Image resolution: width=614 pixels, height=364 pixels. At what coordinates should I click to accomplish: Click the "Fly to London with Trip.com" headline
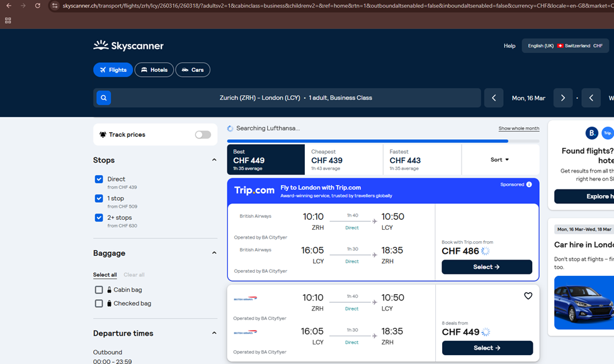[x=321, y=188]
